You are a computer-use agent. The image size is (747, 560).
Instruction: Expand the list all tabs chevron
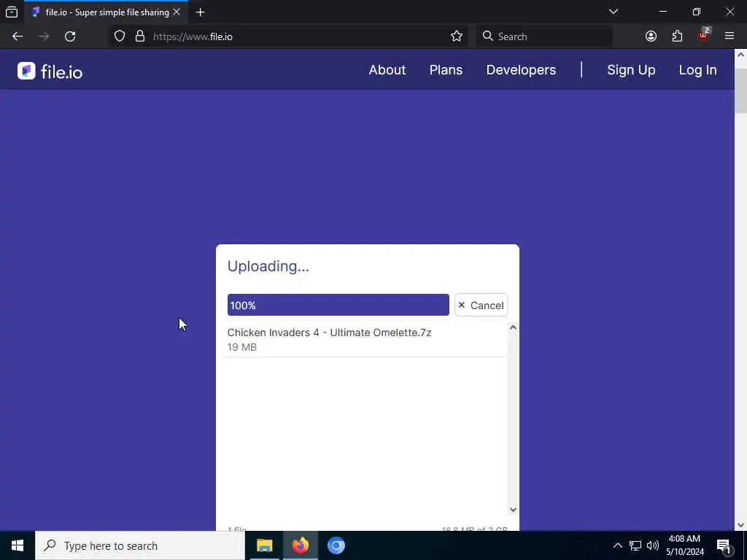tap(613, 12)
